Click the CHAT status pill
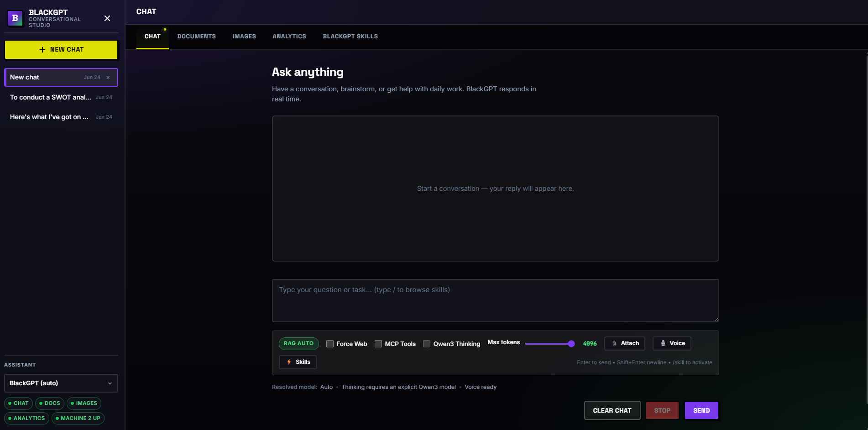This screenshot has width=868, height=430. (x=19, y=404)
